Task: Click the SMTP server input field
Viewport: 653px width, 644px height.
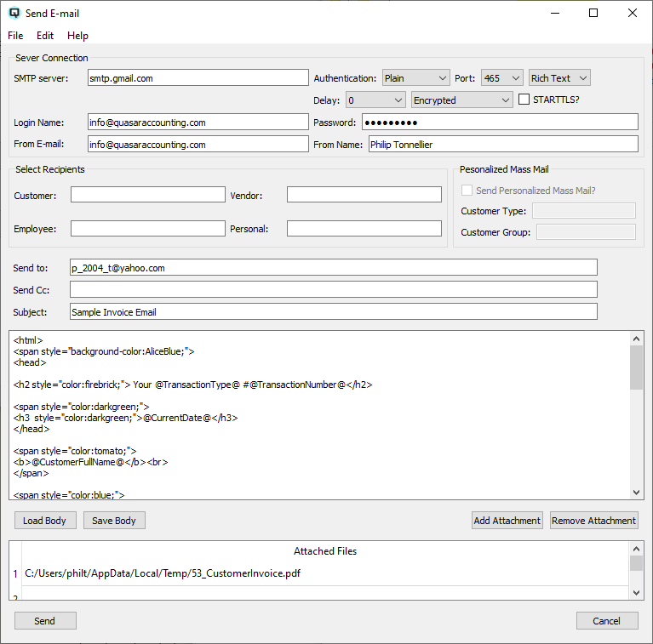Action: [198, 77]
